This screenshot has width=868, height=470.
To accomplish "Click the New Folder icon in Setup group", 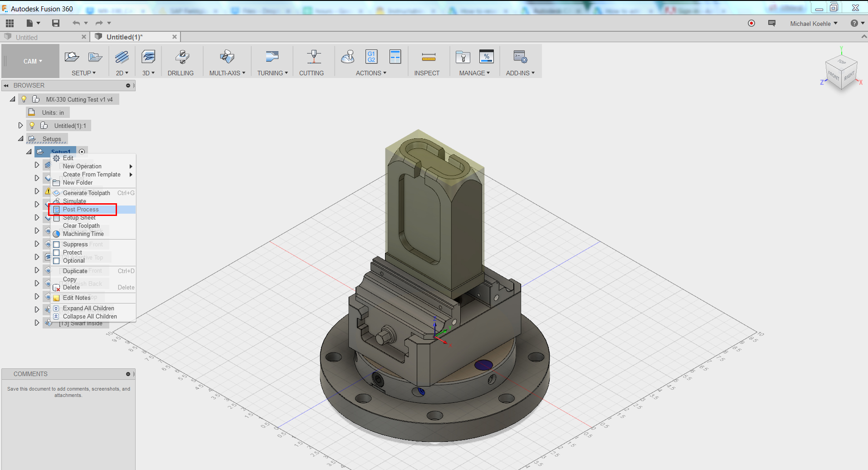I will [x=95, y=57].
